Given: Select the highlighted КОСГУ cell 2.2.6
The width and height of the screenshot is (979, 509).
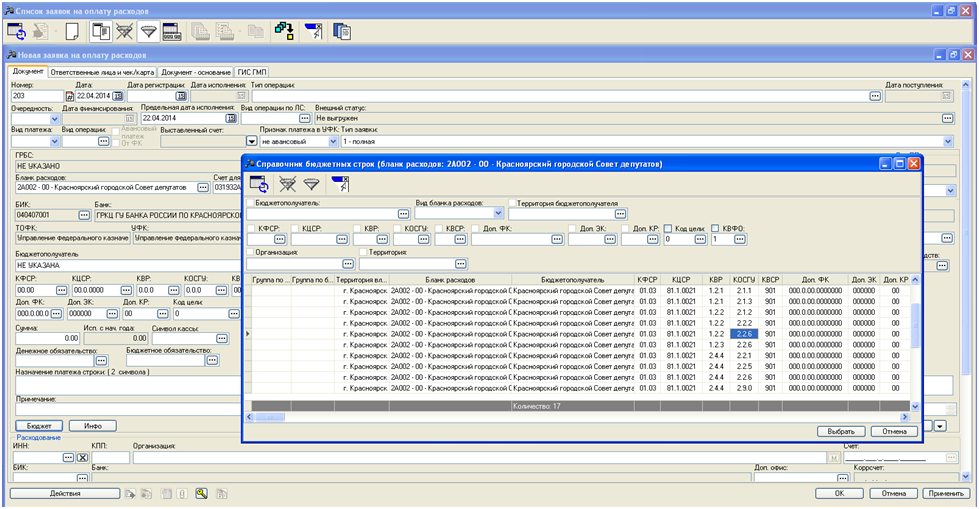Looking at the screenshot, I should click(x=744, y=334).
